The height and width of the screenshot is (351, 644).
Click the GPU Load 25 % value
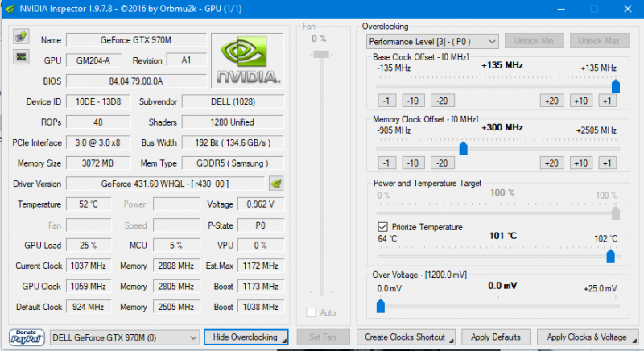[x=89, y=245]
